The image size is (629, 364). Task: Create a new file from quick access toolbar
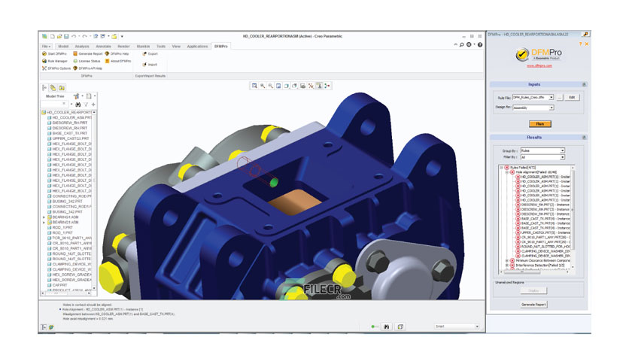coord(52,36)
